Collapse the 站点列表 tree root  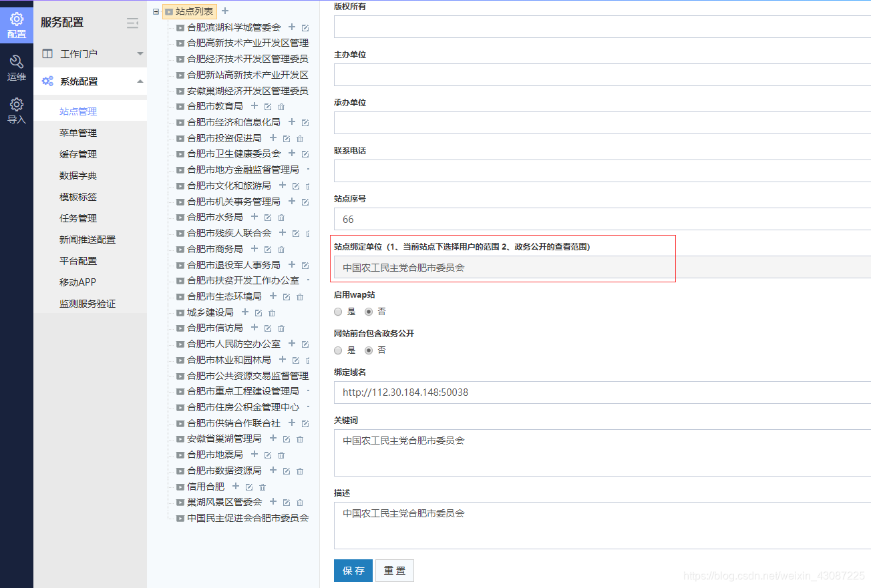point(156,11)
